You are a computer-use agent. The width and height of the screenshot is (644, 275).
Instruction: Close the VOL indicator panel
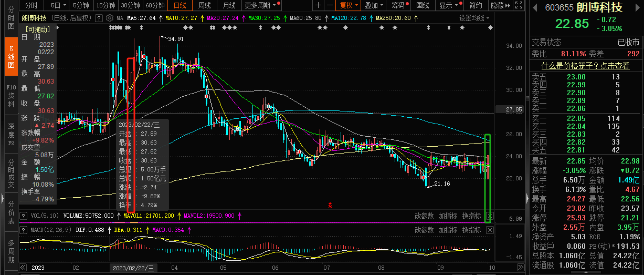point(490,216)
